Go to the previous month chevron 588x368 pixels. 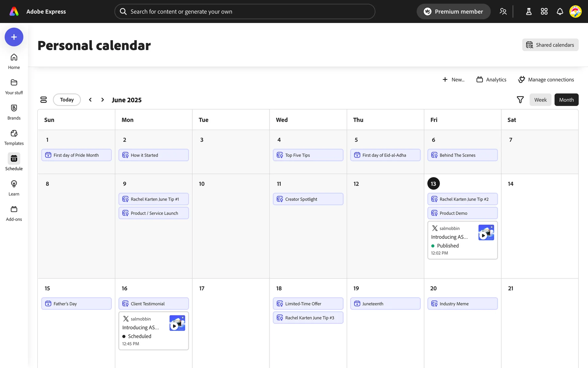point(90,100)
